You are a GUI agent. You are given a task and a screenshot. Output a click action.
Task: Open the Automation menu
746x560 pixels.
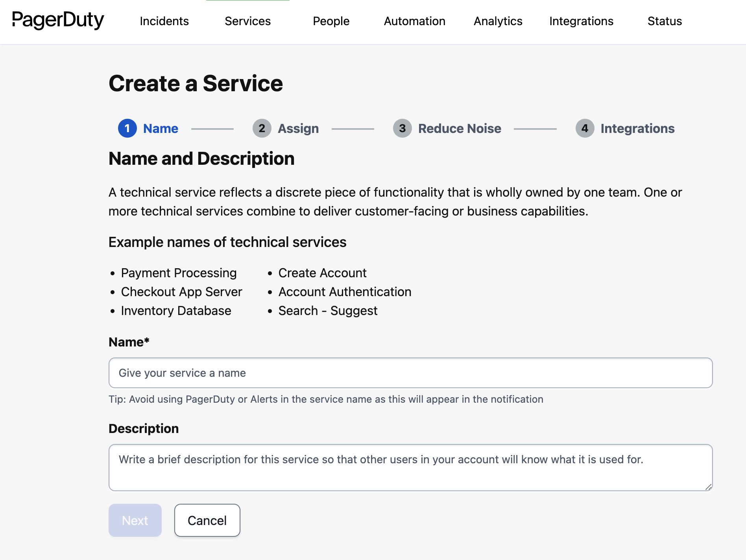414,21
